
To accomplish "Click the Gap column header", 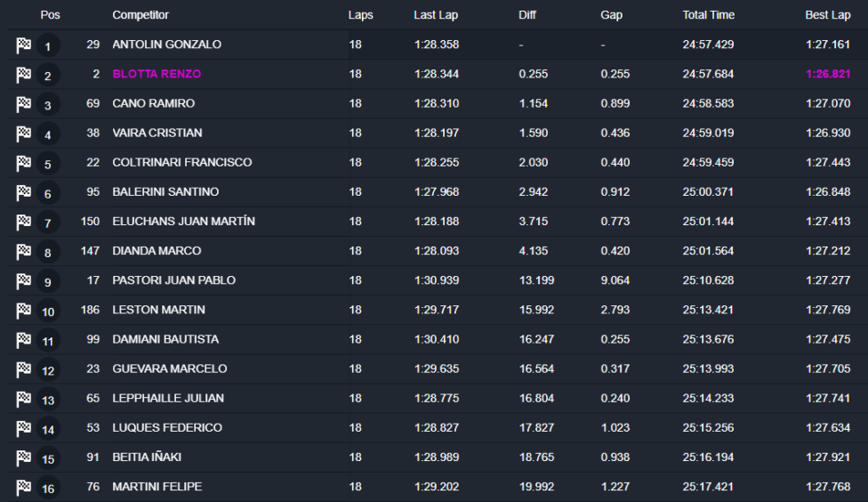I will click(x=611, y=15).
